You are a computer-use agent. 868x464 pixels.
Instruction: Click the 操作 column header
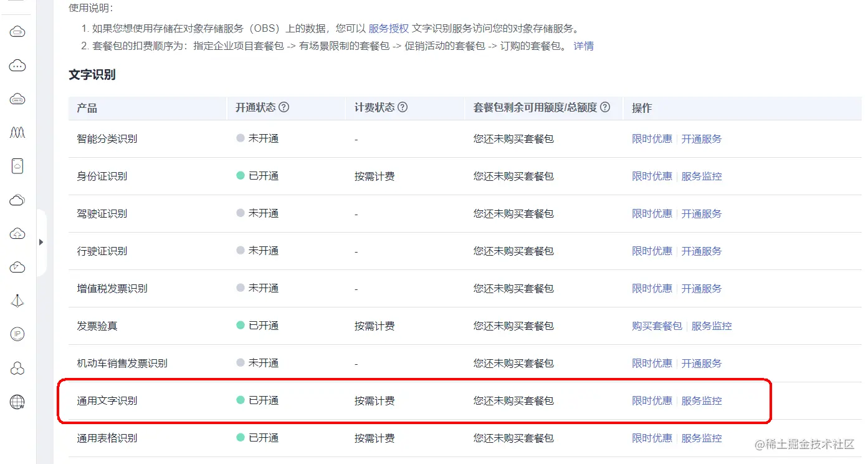pos(642,108)
